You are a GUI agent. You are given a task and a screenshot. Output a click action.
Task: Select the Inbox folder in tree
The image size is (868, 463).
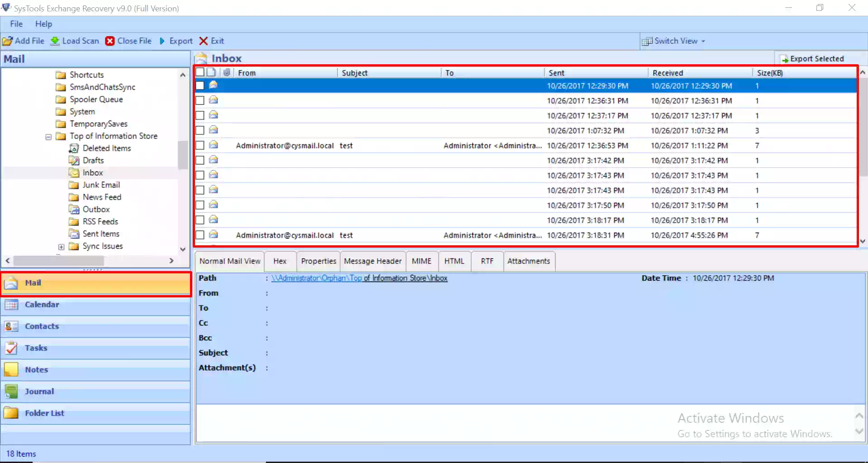click(93, 173)
